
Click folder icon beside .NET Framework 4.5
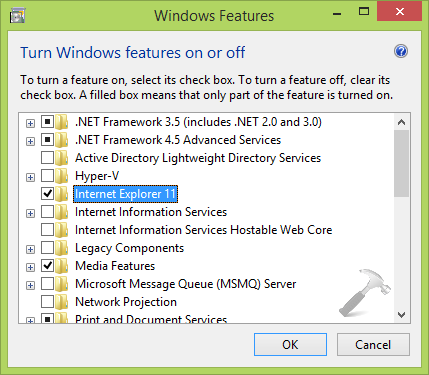[x=62, y=140]
